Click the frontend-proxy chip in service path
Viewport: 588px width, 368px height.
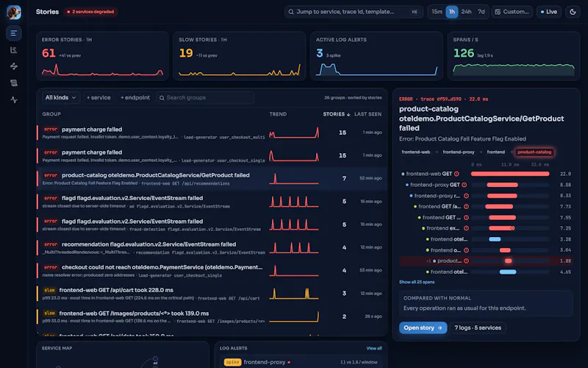tap(459, 152)
